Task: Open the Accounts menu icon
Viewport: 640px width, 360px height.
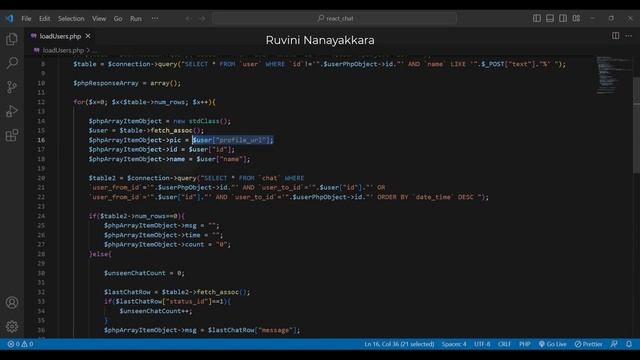Action: click(12, 302)
